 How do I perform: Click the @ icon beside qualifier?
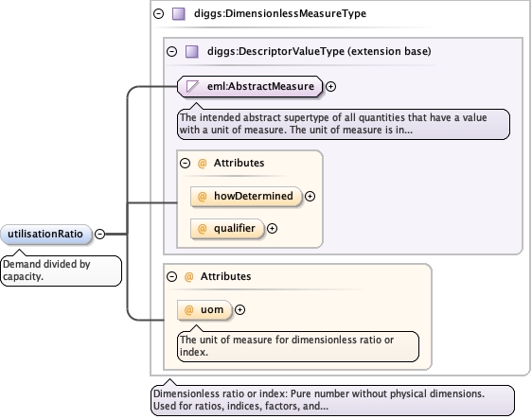203,229
